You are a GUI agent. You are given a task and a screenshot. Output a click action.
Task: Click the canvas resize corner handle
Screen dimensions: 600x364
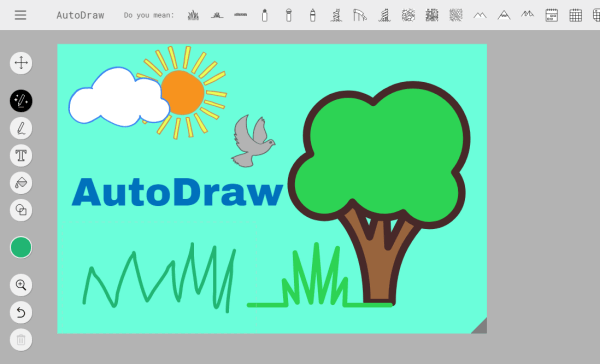(480, 327)
